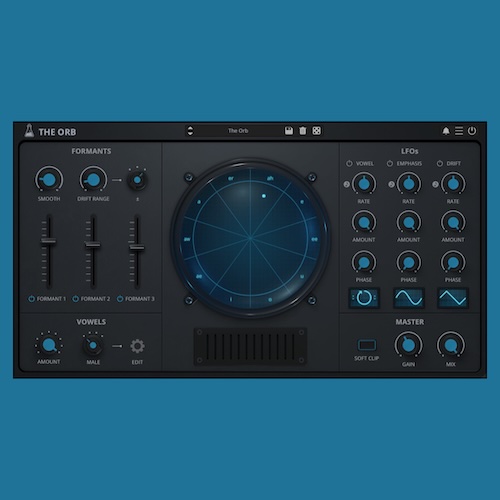
Task: Open the vowel EDIT gear icon
Action: 137,346
